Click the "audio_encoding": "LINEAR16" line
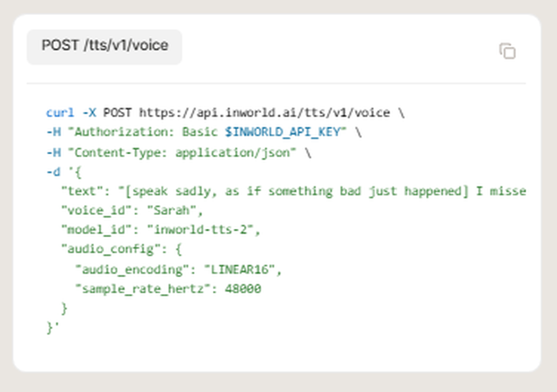Image resolution: width=557 pixels, height=392 pixels. (178, 269)
